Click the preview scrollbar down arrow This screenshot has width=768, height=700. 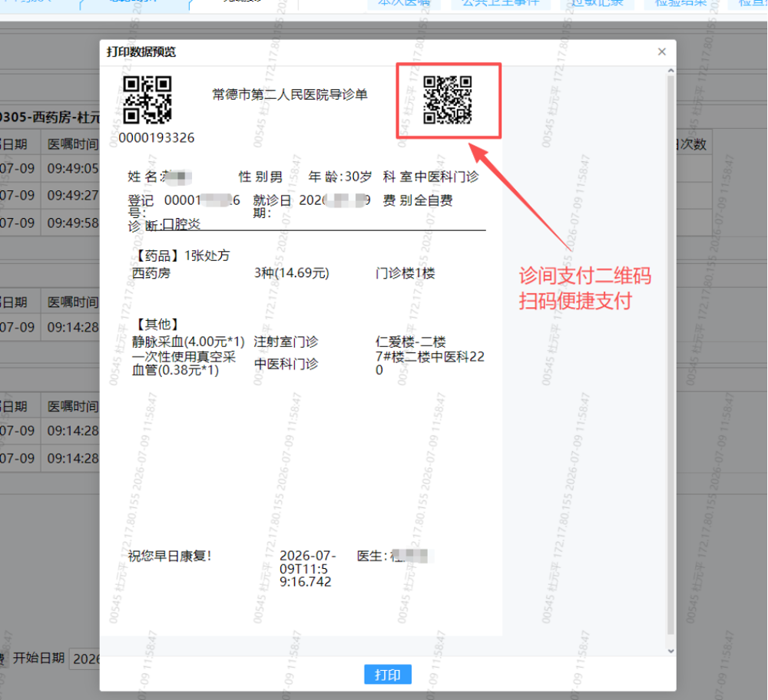(x=671, y=651)
